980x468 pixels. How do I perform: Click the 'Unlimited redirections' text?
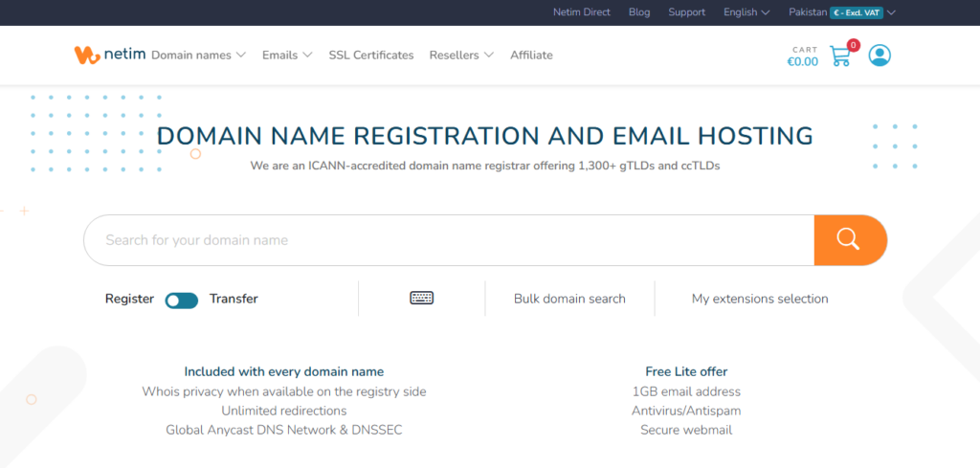[283, 411]
